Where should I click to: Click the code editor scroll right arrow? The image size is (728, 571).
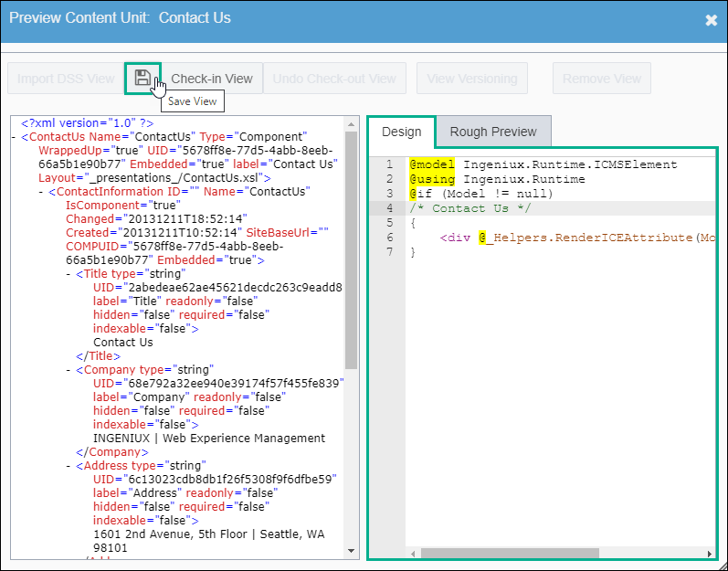point(709,554)
